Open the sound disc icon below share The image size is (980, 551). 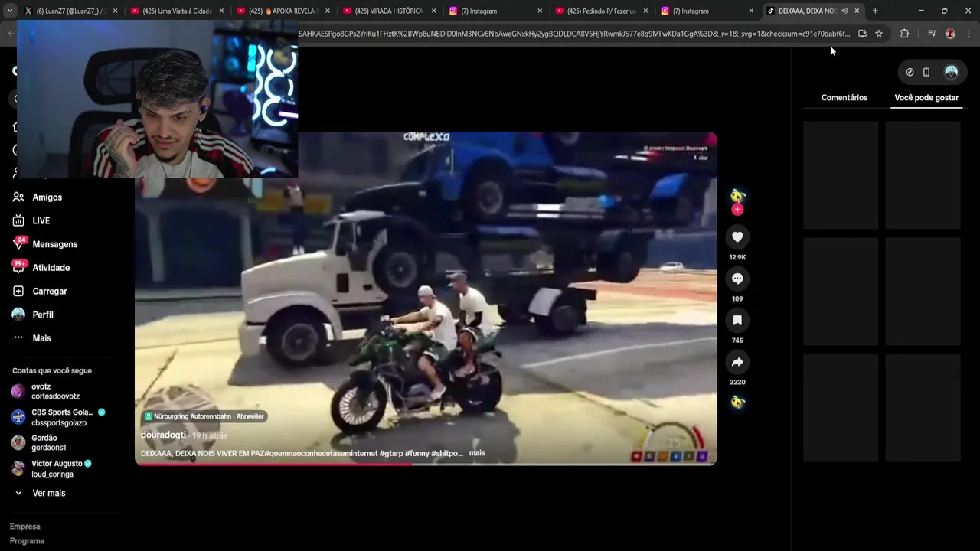[737, 403]
